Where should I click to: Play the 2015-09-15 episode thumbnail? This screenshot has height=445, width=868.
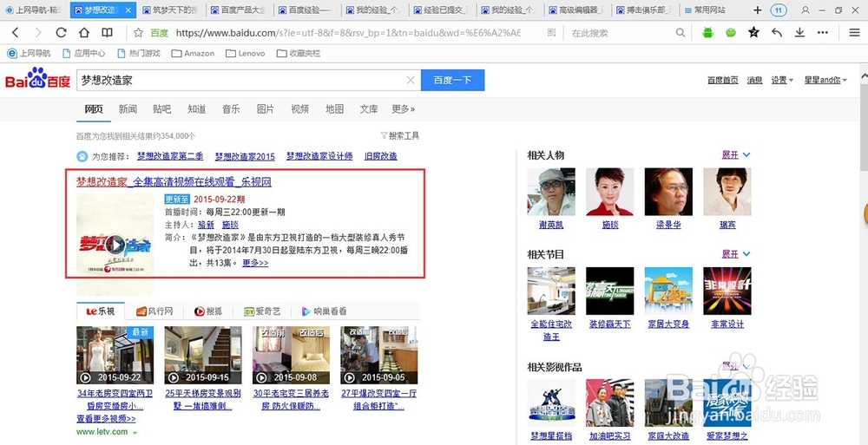pos(203,355)
